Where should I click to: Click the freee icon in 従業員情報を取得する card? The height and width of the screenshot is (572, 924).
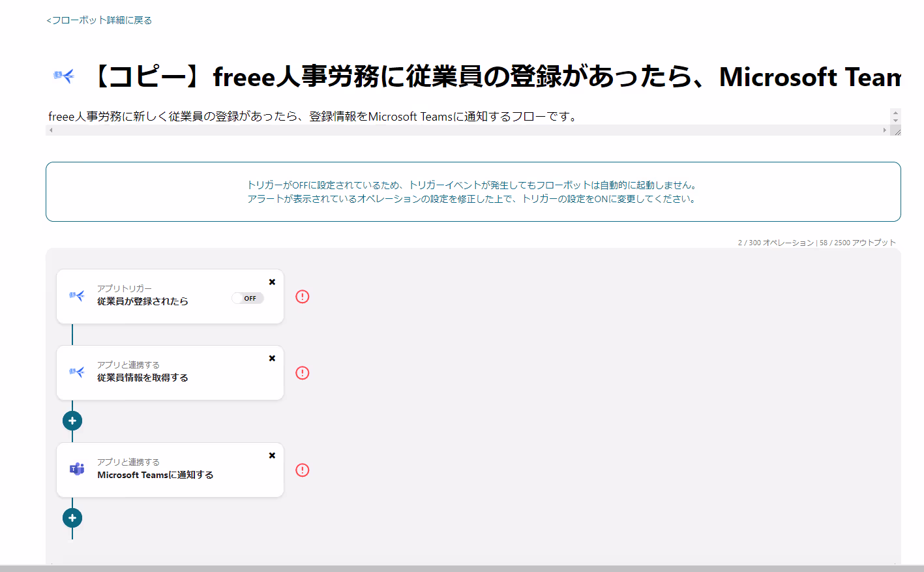coord(77,372)
